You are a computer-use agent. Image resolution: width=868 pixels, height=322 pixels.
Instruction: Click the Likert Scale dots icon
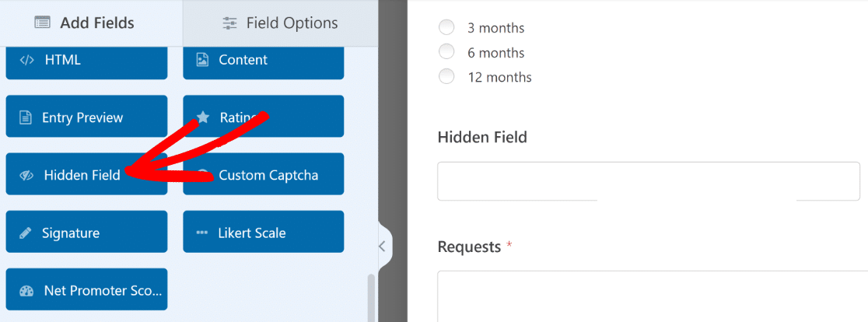(x=201, y=233)
